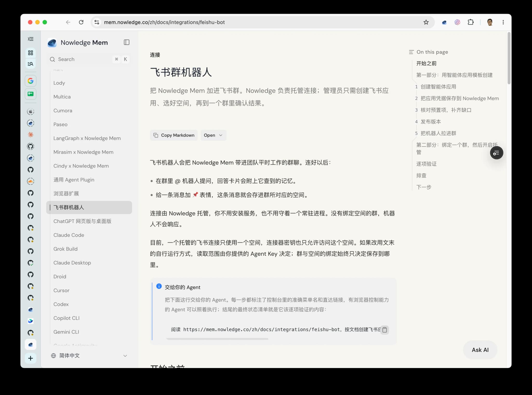The height and width of the screenshot is (395, 532).
Task: Jump to 开始之前 section
Action: (x=426, y=63)
